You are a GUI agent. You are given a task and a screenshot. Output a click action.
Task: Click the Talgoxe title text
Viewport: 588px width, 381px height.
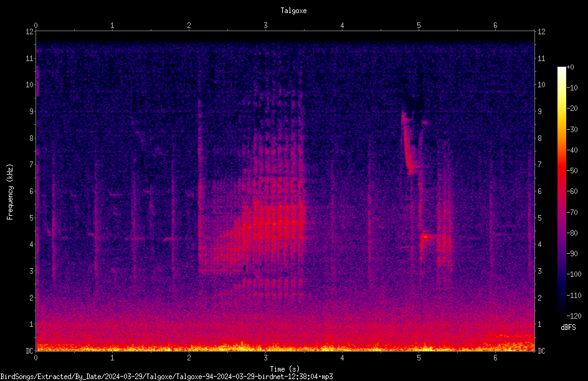293,11
